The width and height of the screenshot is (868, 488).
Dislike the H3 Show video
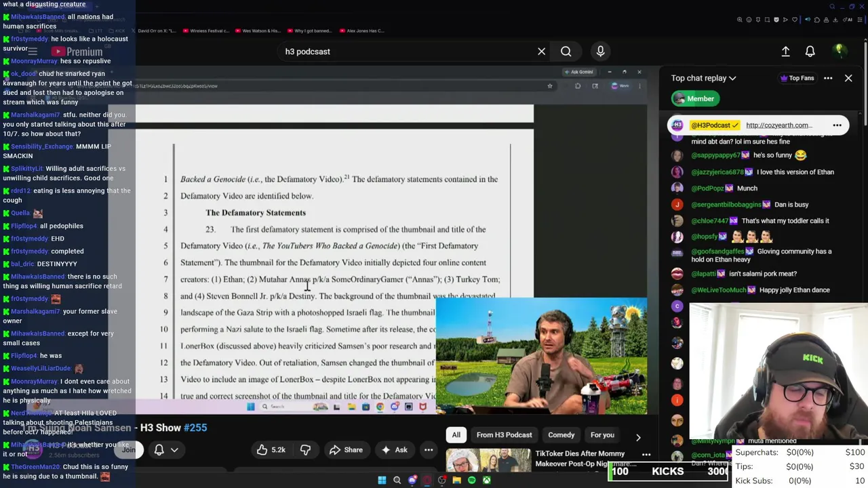[x=305, y=449]
